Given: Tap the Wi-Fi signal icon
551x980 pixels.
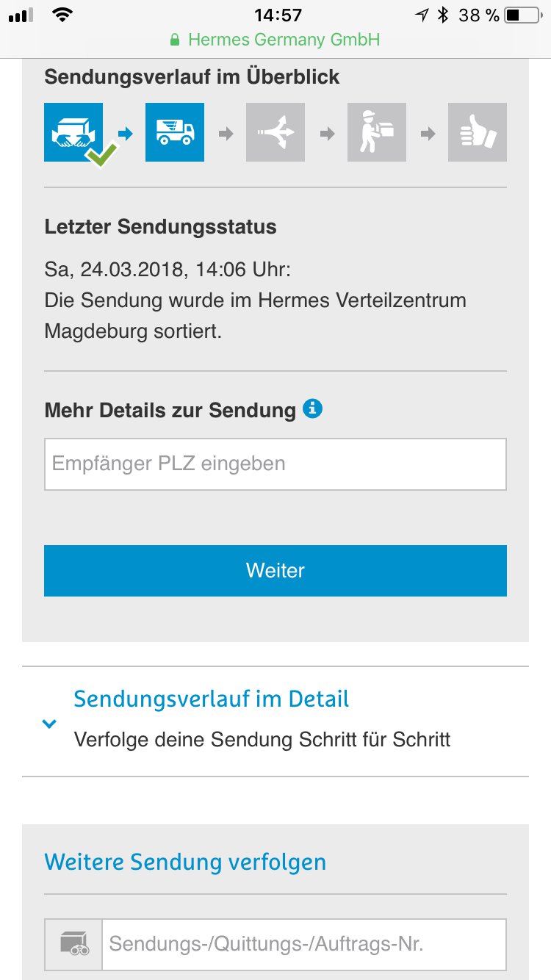Looking at the screenshot, I should [63, 15].
